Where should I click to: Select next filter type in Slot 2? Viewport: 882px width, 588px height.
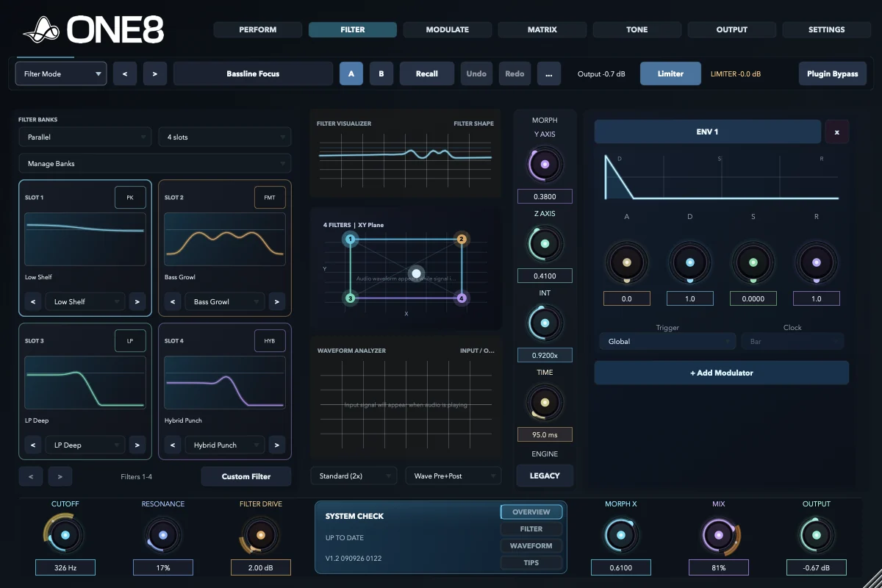point(277,301)
